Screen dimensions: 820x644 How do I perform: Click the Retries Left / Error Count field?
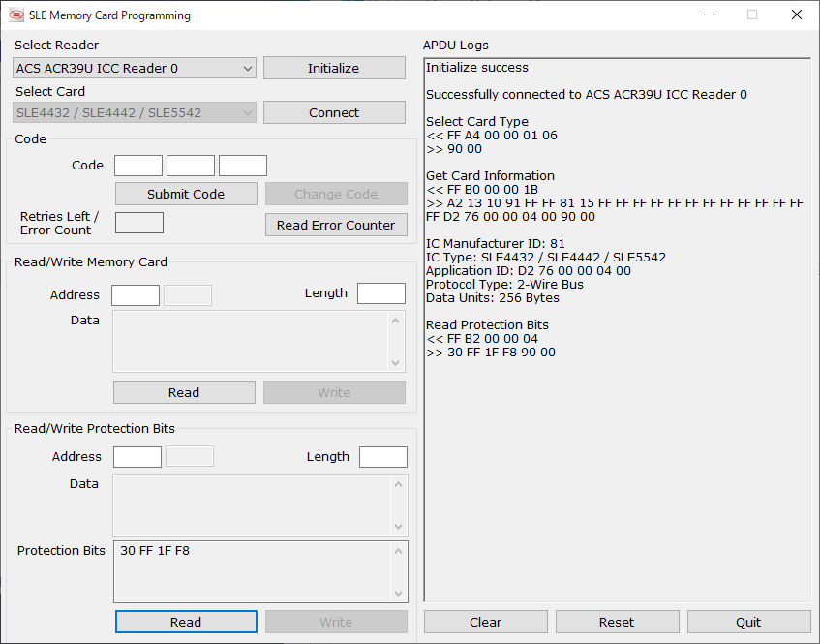[x=138, y=222]
